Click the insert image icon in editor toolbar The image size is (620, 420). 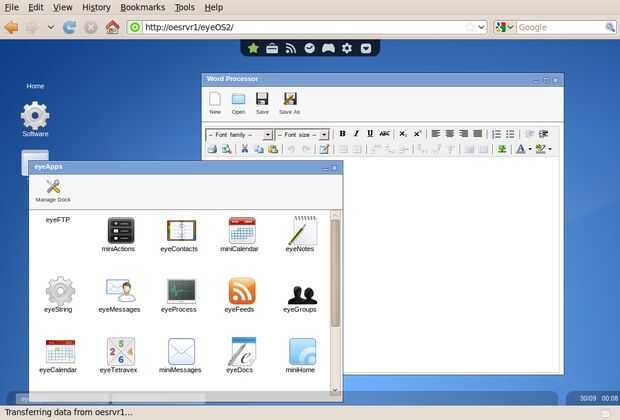click(502, 149)
